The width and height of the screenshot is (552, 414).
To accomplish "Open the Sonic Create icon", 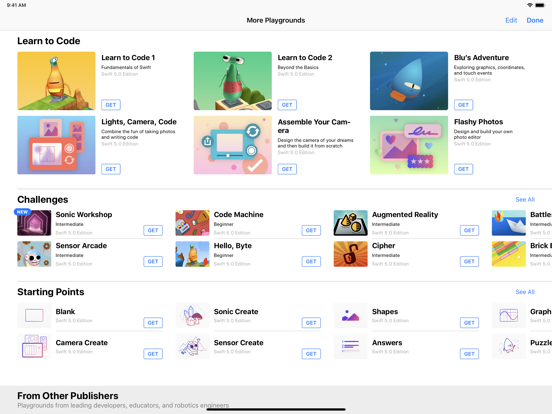I will [192, 315].
